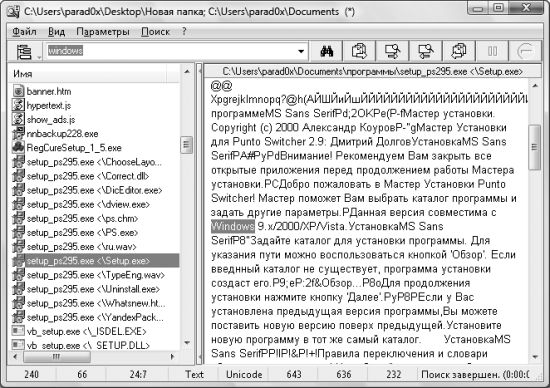Select setup_ps295.exe ChooseLayo... entry

coord(94,162)
